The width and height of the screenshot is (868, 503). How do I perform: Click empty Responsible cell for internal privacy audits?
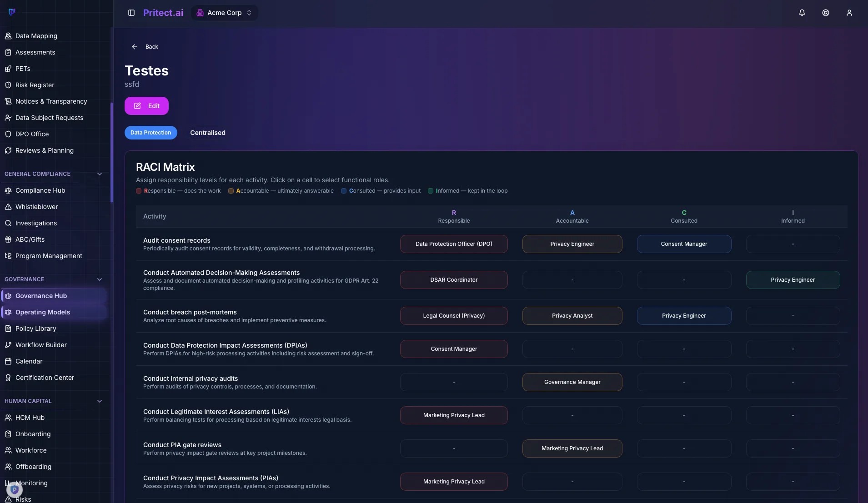(454, 382)
